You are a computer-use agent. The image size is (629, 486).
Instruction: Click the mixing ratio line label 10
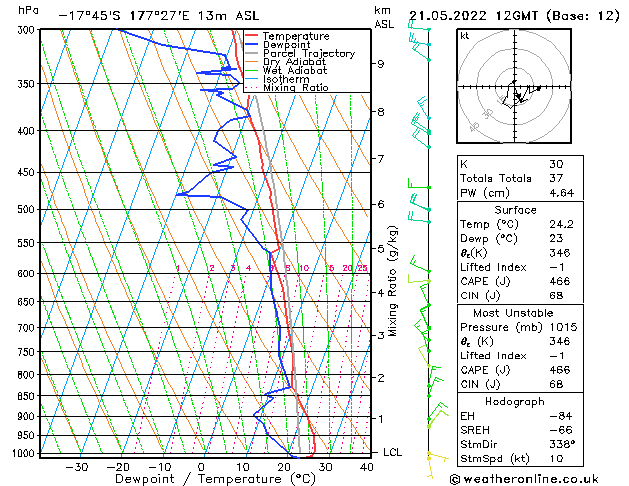point(304,268)
